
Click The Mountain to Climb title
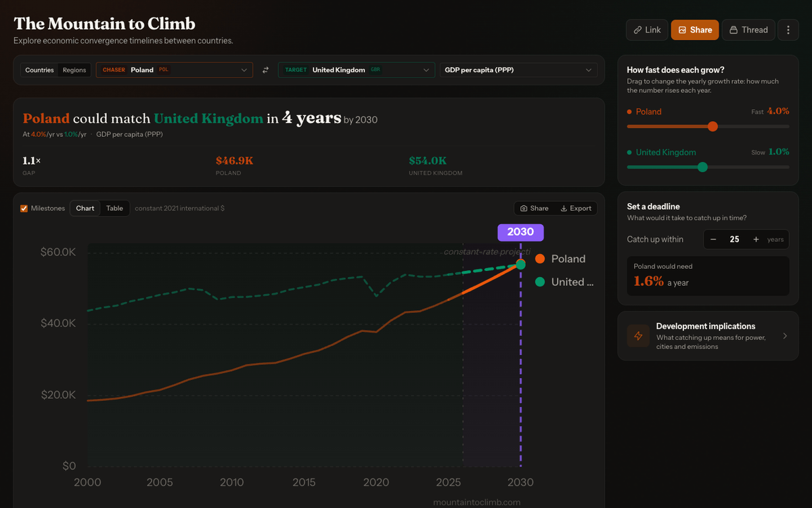tap(104, 24)
